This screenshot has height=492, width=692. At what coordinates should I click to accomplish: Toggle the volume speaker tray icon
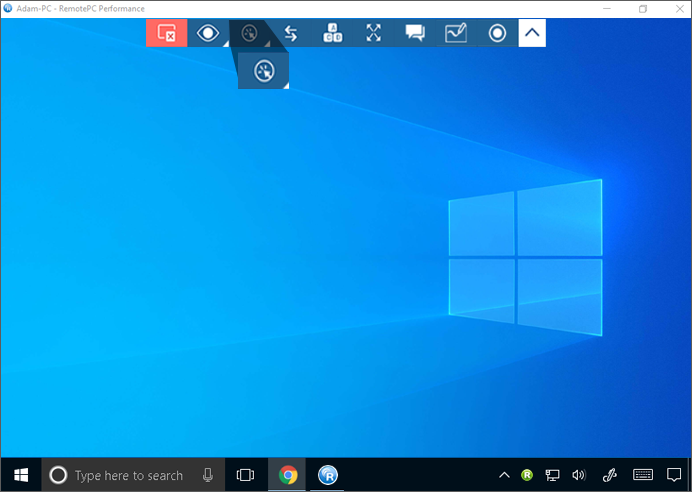tap(578, 475)
